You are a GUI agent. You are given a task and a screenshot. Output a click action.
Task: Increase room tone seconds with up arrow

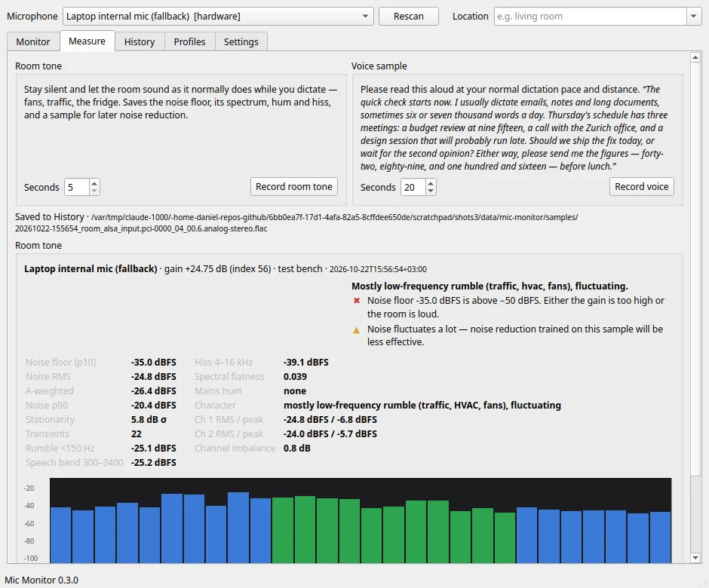point(94,183)
